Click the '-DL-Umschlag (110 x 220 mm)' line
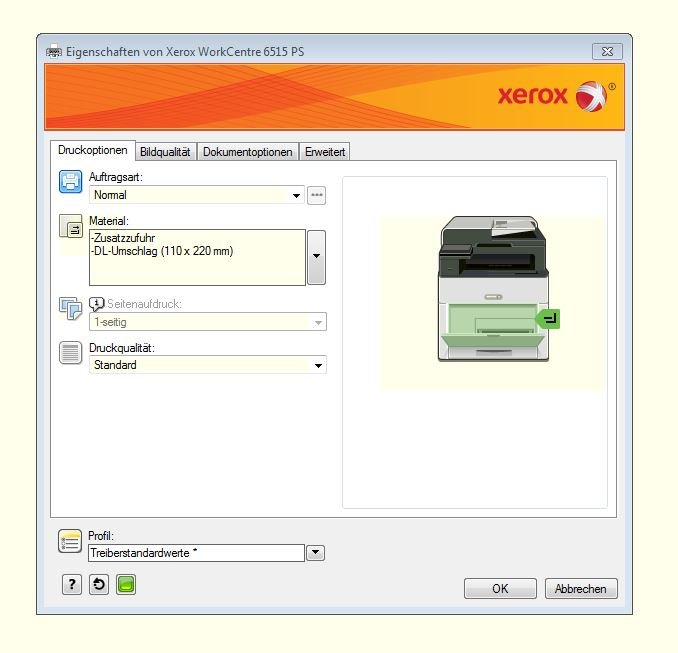The width and height of the screenshot is (678, 653). 162,251
